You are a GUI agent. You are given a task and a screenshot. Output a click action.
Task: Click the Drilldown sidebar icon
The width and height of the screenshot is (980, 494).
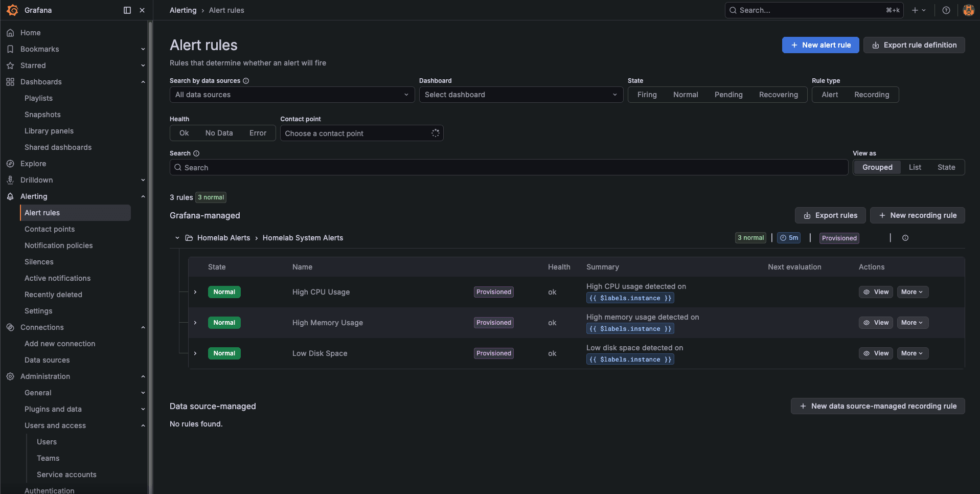pos(10,180)
